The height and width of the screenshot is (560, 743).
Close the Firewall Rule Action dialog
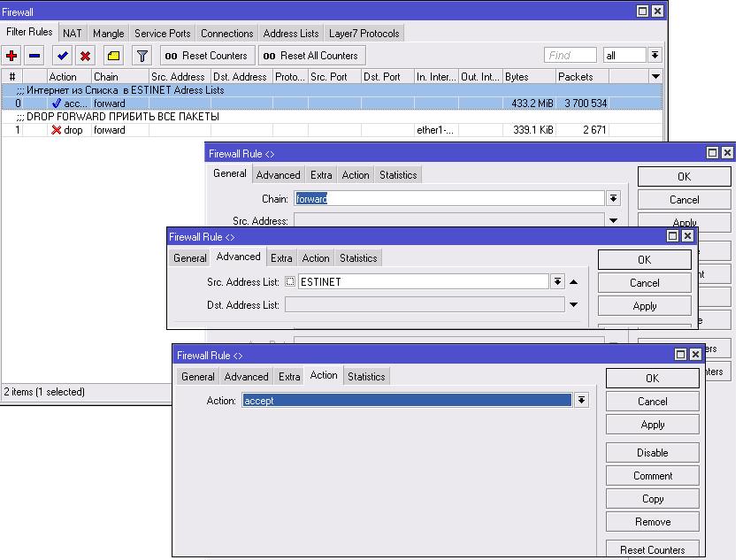coord(695,355)
